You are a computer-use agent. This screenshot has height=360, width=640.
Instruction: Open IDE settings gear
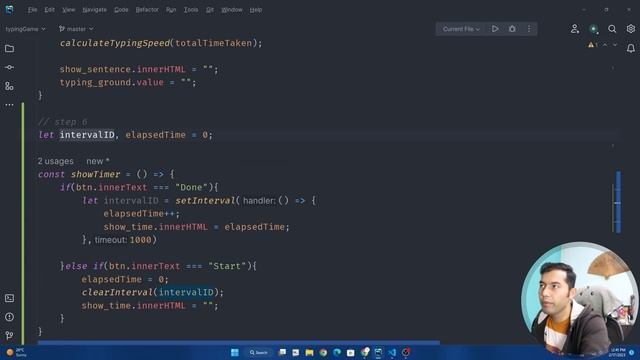[631, 29]
